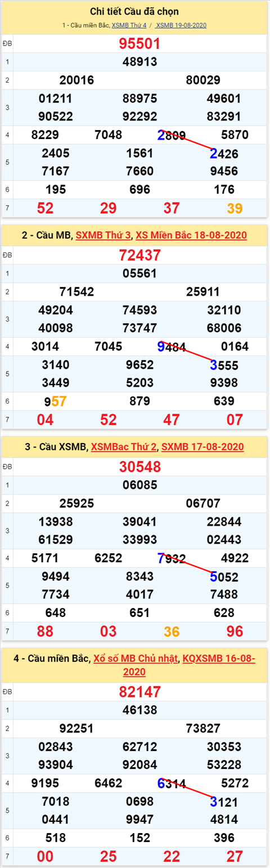270x868 pixels.
Task: Click fifth prize number 9947
Action: (140, 820)
